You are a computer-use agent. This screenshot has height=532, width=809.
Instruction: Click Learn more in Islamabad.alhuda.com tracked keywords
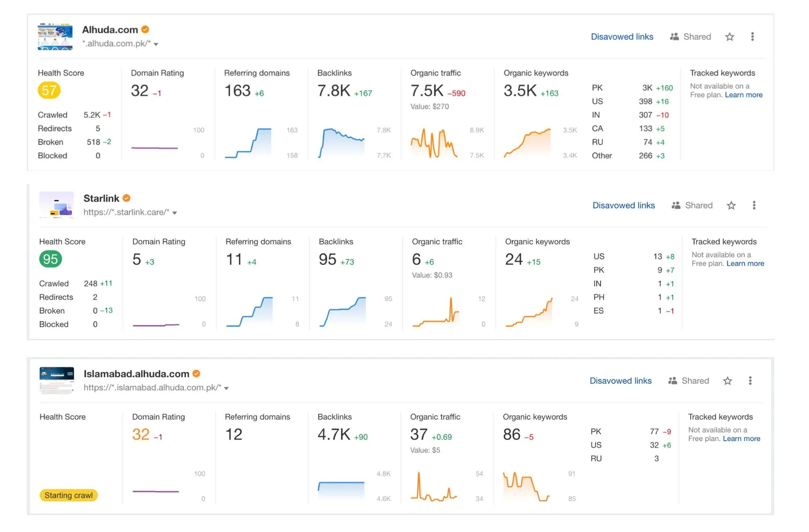coord(741,439)
